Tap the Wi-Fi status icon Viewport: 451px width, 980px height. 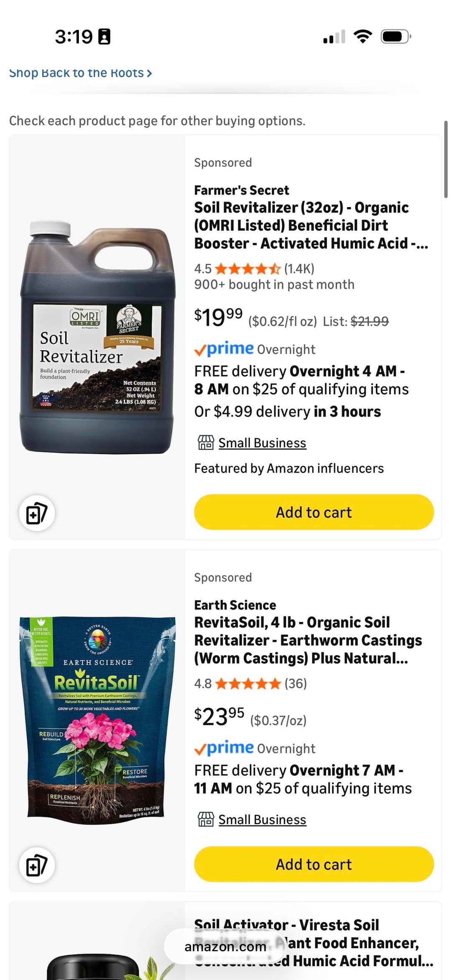point(363,37)
